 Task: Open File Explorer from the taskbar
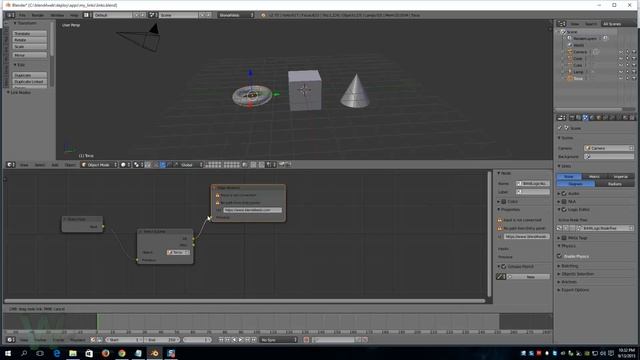click(73, 353)
